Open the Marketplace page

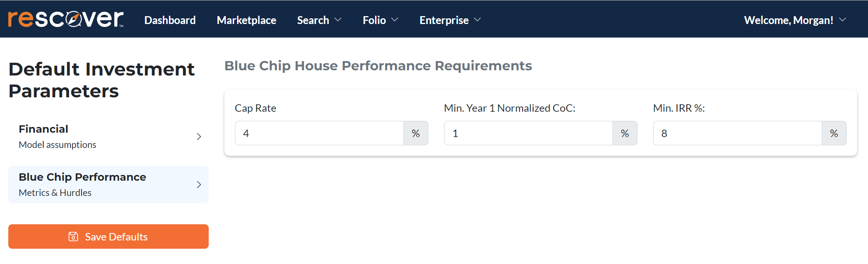pos(246,20)
